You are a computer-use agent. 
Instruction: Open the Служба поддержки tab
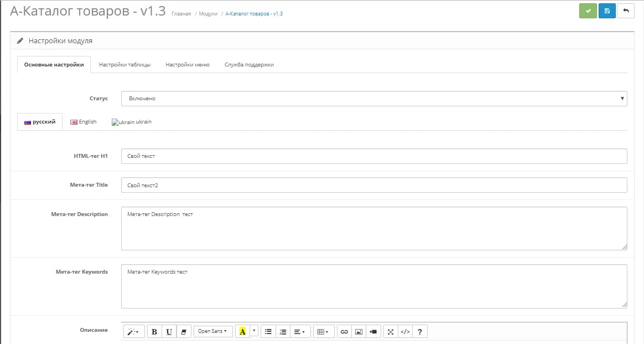click(x=249, y=64)
